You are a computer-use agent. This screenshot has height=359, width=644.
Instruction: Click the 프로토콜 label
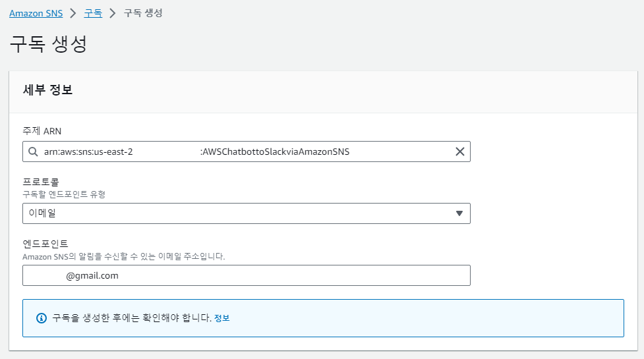[x=41, y=182]
